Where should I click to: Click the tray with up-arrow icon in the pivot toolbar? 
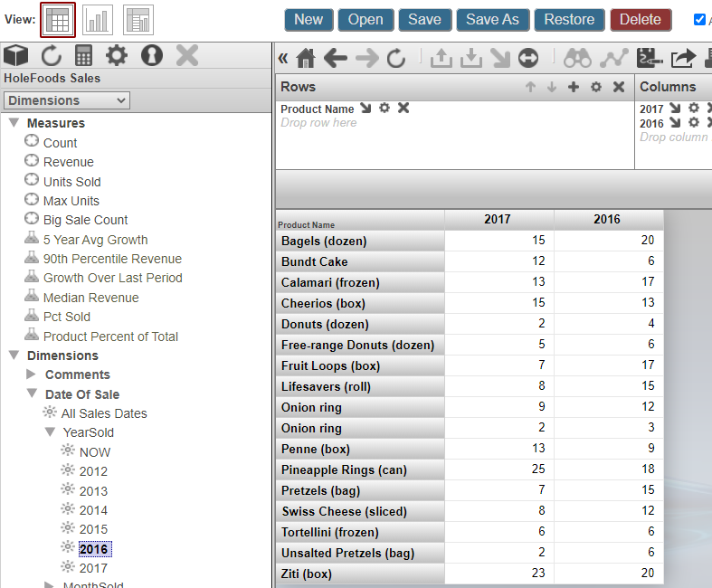(x=441, y=58)
